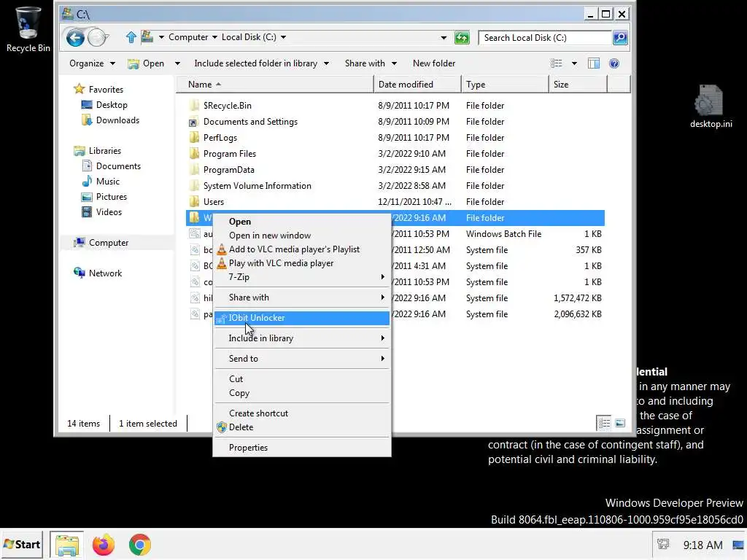Choose Delete in the context menu
747x560 pixels.
[x=302, y=427]
